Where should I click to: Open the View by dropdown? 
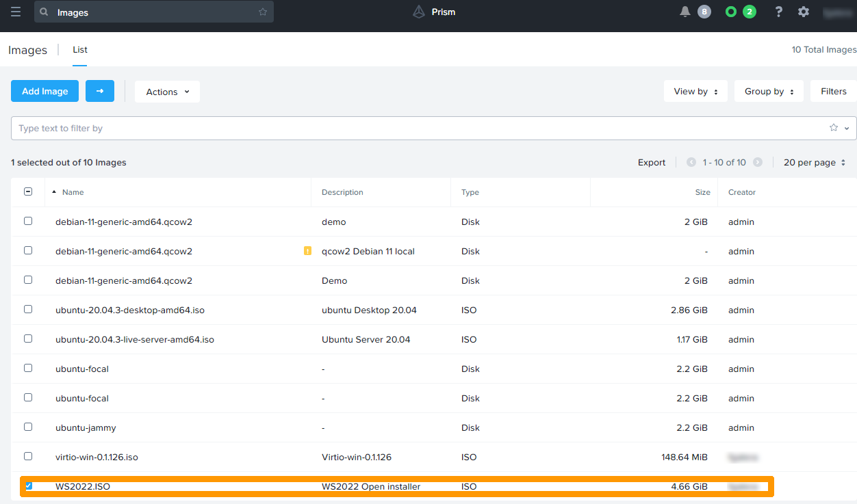(x=695, y=91)
